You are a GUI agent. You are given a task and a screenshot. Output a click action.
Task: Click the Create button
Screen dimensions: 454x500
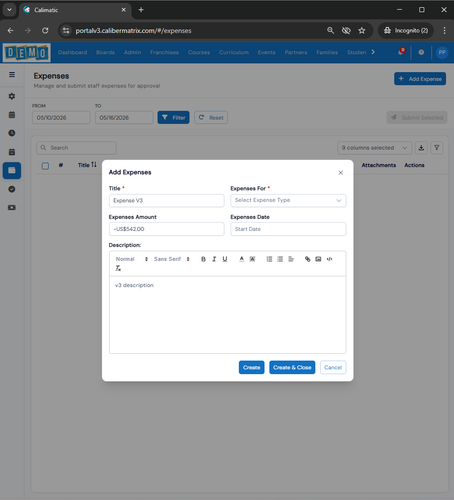point(252,367)
